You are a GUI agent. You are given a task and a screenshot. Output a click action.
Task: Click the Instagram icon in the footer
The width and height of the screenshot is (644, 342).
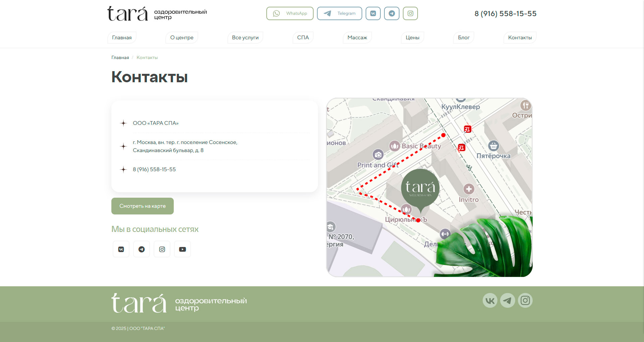pos(525,300)
